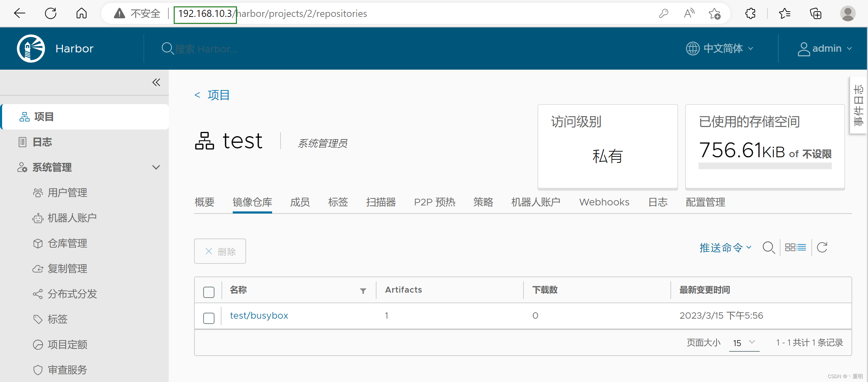Select 项目 in sidebar
Viewport: 868px width, 382px height.
pos(84,117)
